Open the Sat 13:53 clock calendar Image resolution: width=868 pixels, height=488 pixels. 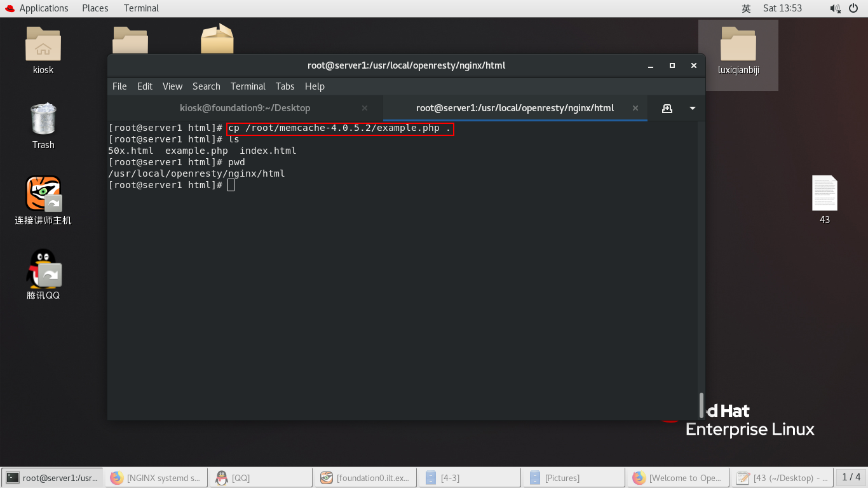(x=782, y=8)
